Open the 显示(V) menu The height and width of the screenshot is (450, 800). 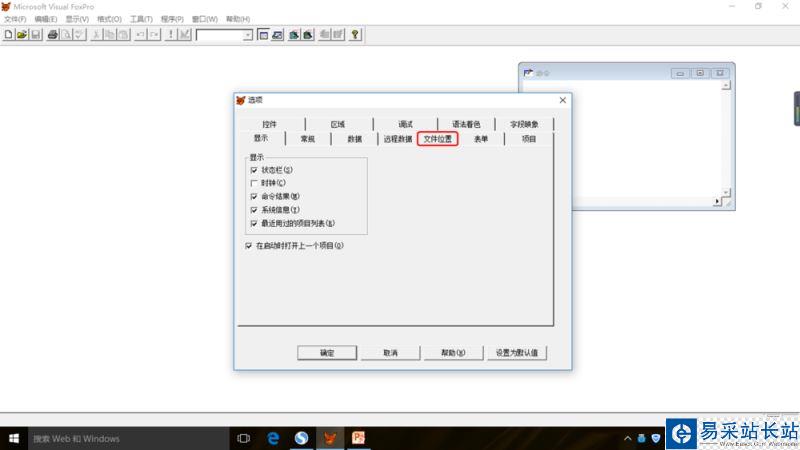[x=77, y=19]
